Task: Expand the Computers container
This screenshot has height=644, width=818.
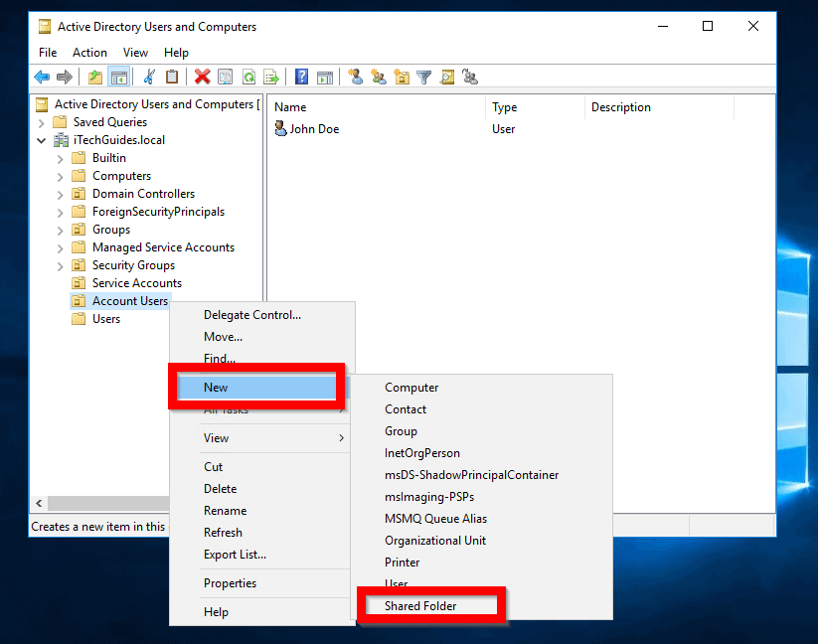Action: pos(60,177)
